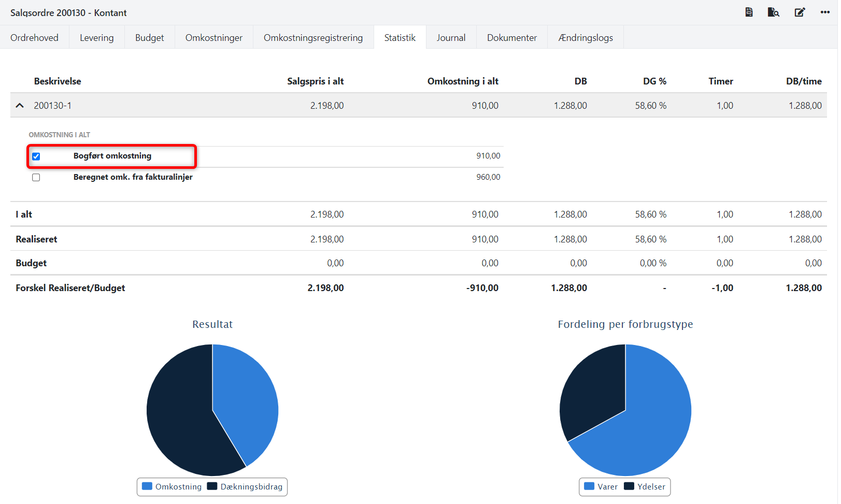Toggle Varer legend swatch in Fordeling chart
This screenshot has height=504, width=841.
(589, 486)
